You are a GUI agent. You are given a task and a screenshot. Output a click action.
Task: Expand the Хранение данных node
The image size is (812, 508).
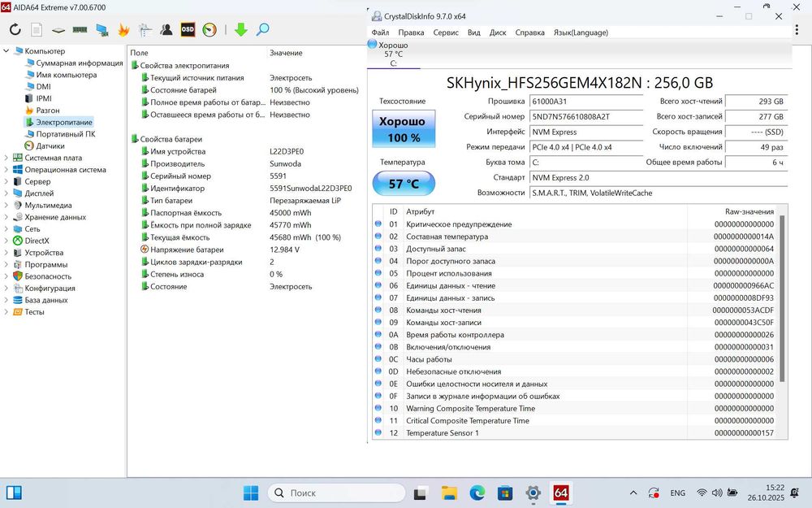point(6,217)
